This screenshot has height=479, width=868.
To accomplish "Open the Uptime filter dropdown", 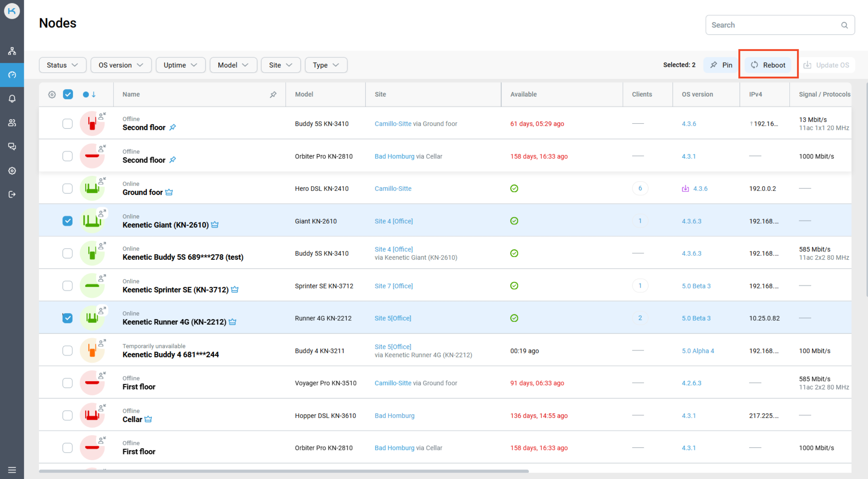I will pyautogui.click(x=181, y=65).
